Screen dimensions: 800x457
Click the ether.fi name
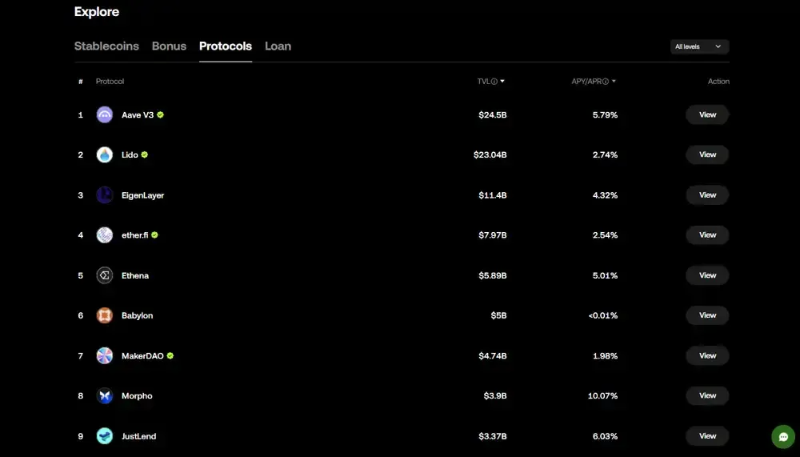coord(135,235)
